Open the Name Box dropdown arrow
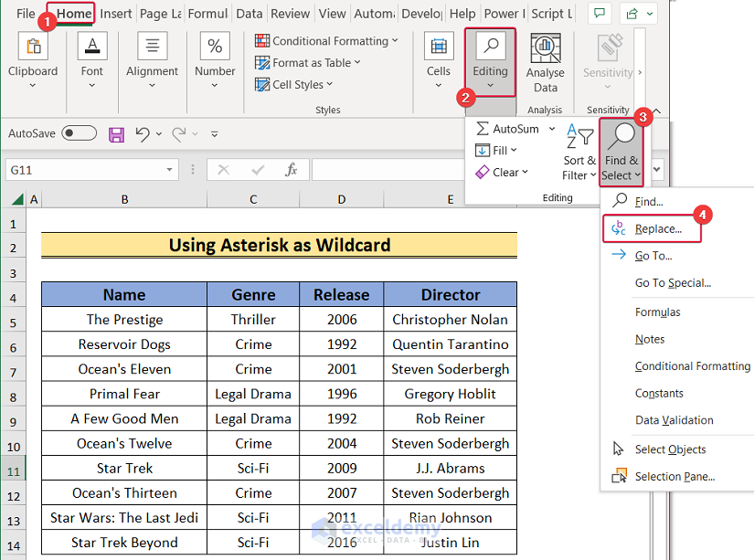This screenshot has height=560, width=754. point(170,170)
